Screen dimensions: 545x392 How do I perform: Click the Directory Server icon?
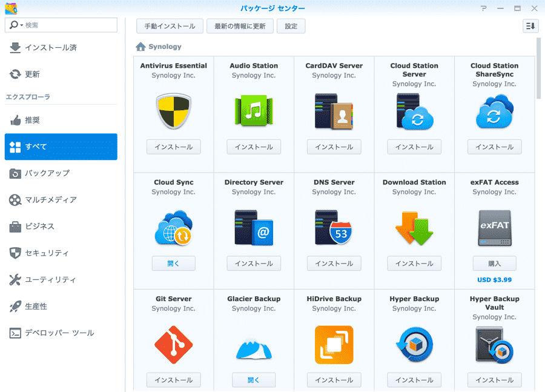(254, 228)
